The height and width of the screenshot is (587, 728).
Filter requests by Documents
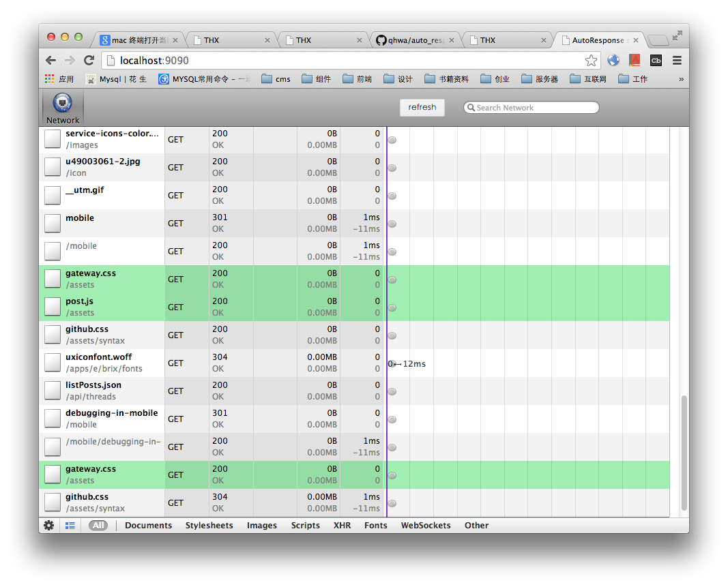[x=148, y=525]
